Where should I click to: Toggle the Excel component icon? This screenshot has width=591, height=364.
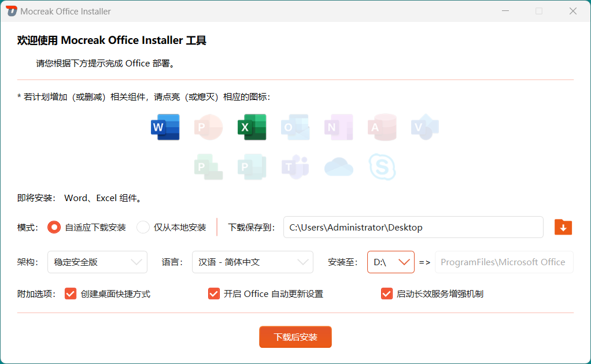(252, 127)
